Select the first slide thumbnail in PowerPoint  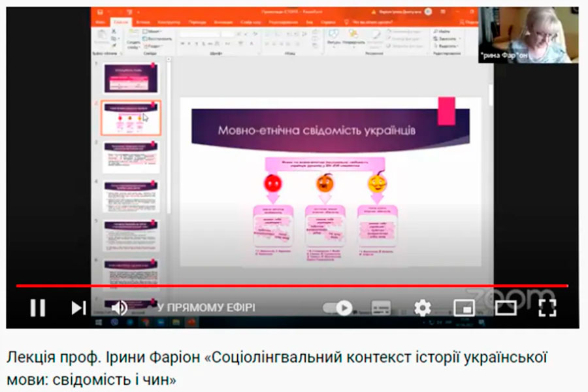pos(131,78)
